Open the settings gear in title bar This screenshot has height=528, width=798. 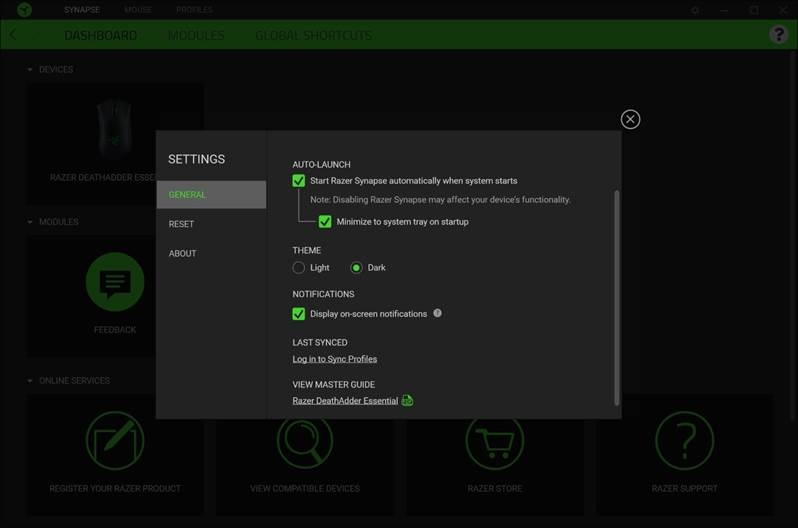click(x=695, y=10)
